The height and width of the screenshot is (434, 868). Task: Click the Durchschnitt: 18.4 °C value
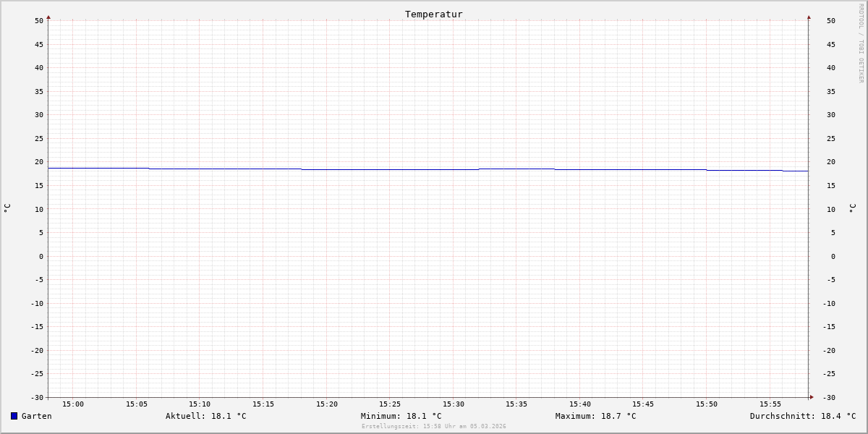[803, 416]
